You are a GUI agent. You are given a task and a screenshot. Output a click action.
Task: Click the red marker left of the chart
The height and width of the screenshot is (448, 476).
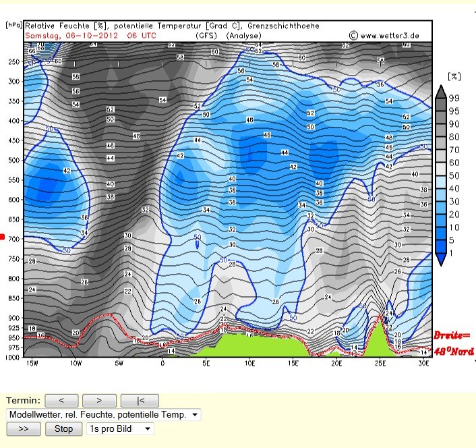click(3, 237)
